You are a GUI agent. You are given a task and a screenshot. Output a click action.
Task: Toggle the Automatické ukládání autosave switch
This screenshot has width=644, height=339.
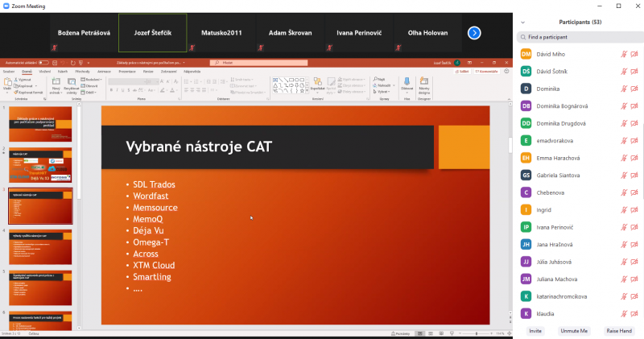tap(42, 62)
